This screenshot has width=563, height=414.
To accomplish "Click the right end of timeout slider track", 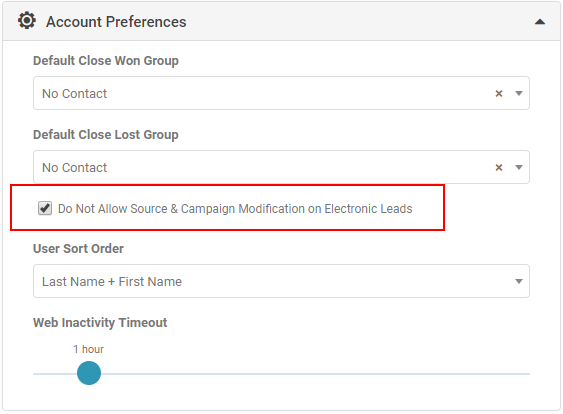I will click(x=527, y=374).
